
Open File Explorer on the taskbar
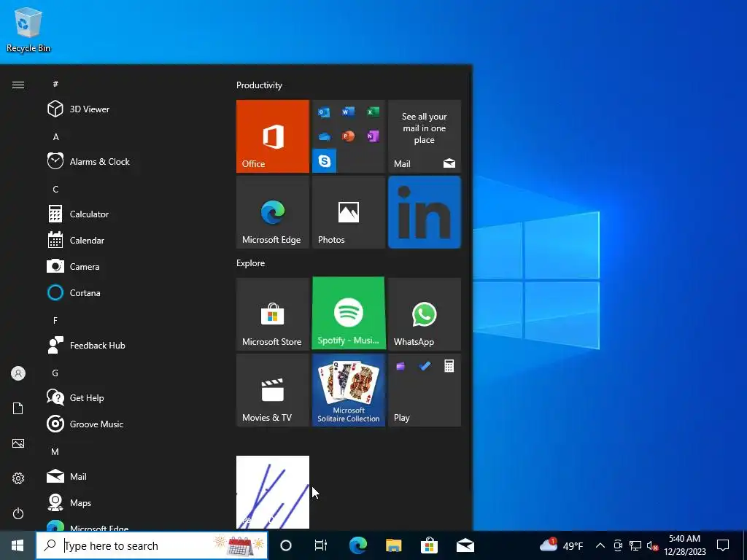tap(393, 545)
